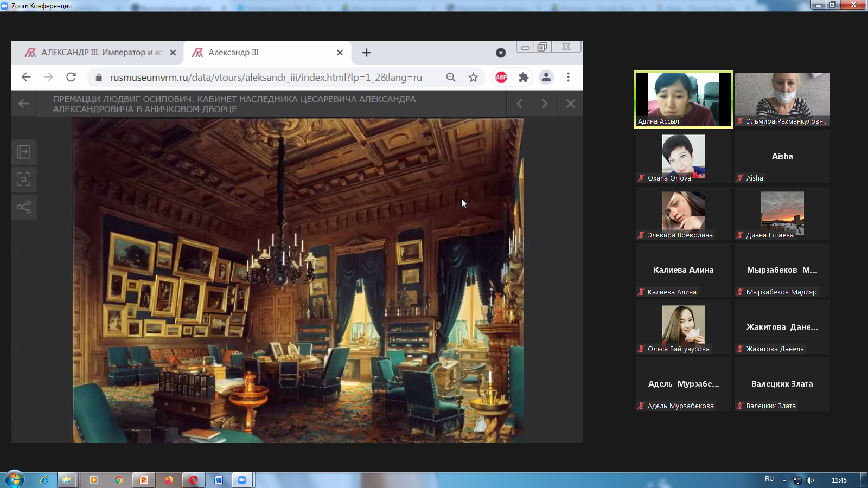Open Internet Explorer from taskbar
Image resolution: width=868 pixels, height=488 pixels.
pyautogui.click(x=44, y=480)
